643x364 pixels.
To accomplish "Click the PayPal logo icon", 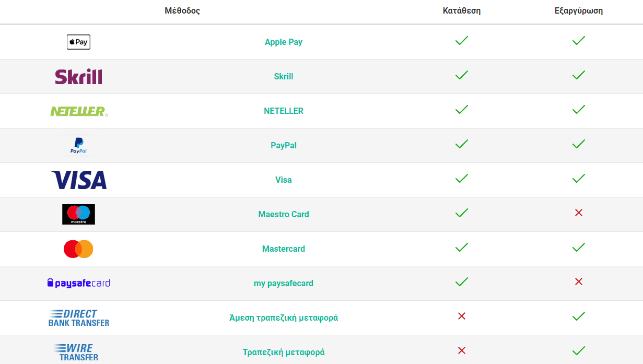I will tap(78, 146).
